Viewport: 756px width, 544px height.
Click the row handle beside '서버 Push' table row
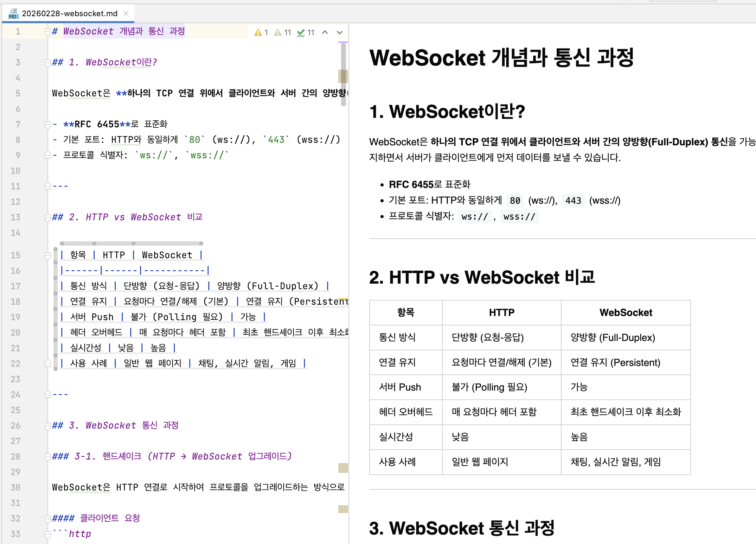[x=56, y=317]
